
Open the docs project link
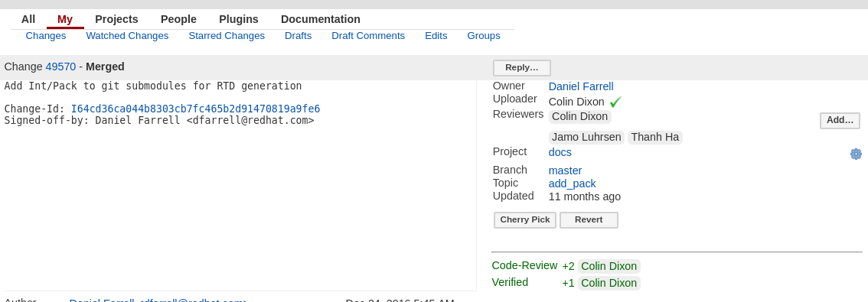[x=560, y=152]
